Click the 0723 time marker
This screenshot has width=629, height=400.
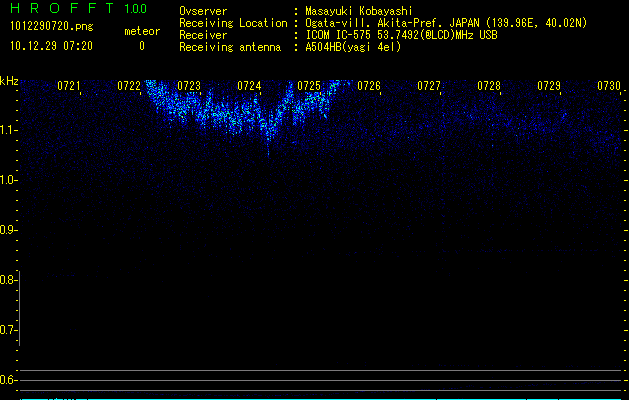pos(189,86)
